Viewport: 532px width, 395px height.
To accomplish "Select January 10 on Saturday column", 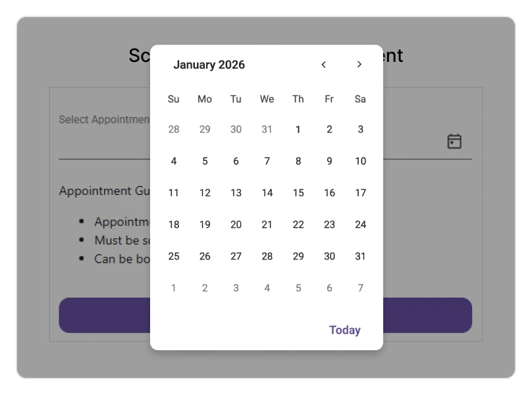I will click(360, 161).
